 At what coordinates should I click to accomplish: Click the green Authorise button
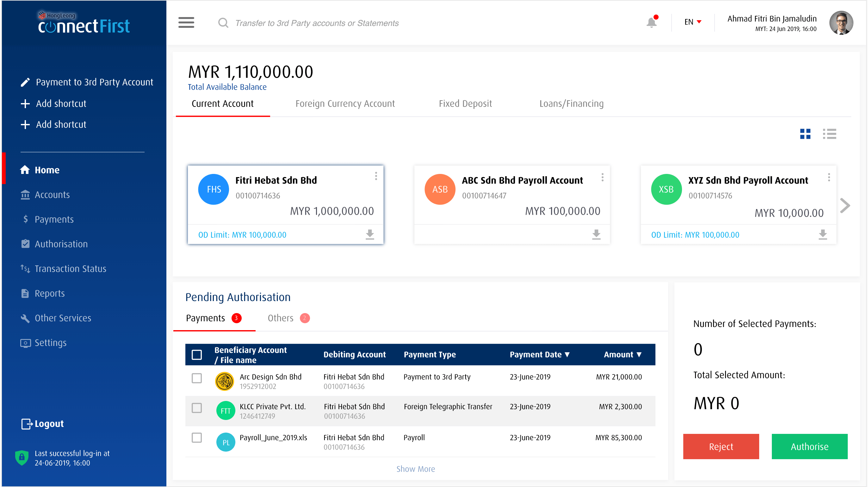click(x=809, y=446)
